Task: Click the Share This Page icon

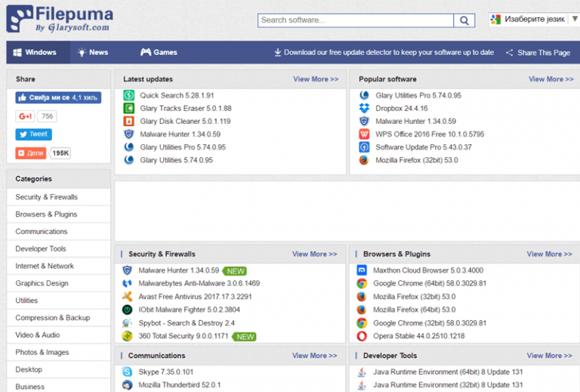Action: click(509, 53)
